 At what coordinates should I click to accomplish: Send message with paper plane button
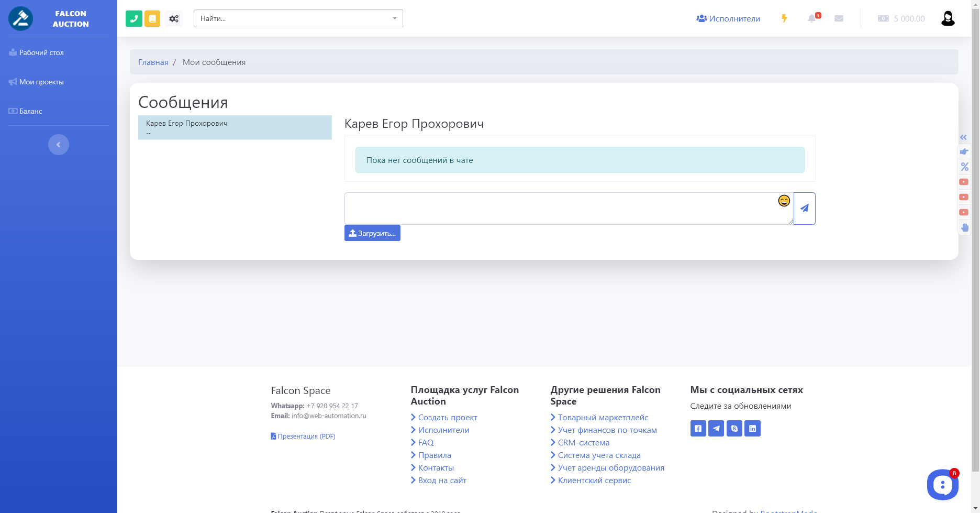click(x=804, y=209)
